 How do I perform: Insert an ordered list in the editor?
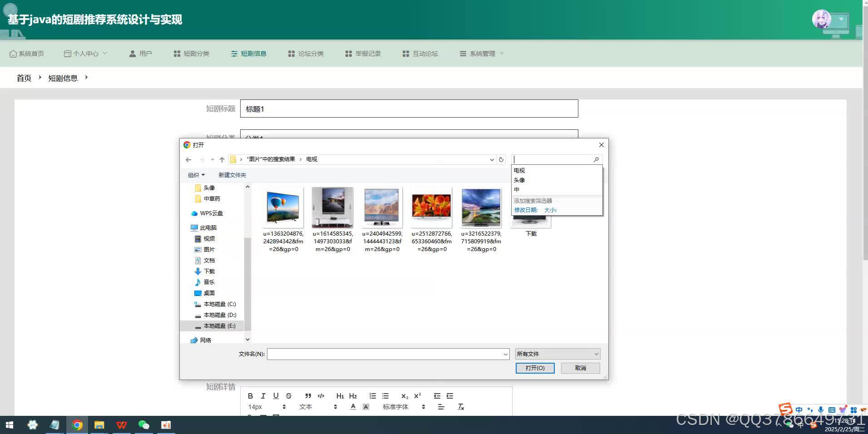click(x=373, y=396)
